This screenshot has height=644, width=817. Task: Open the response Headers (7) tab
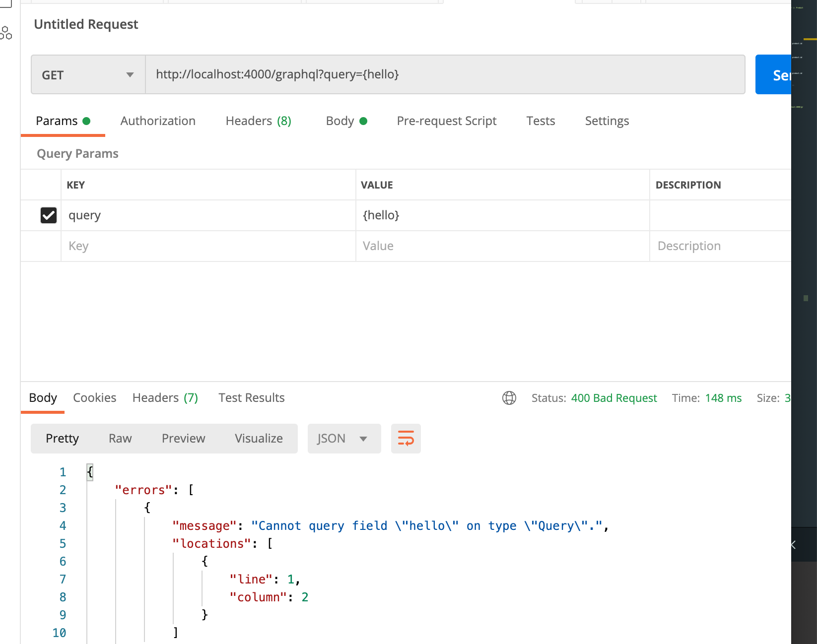point(165,398)
